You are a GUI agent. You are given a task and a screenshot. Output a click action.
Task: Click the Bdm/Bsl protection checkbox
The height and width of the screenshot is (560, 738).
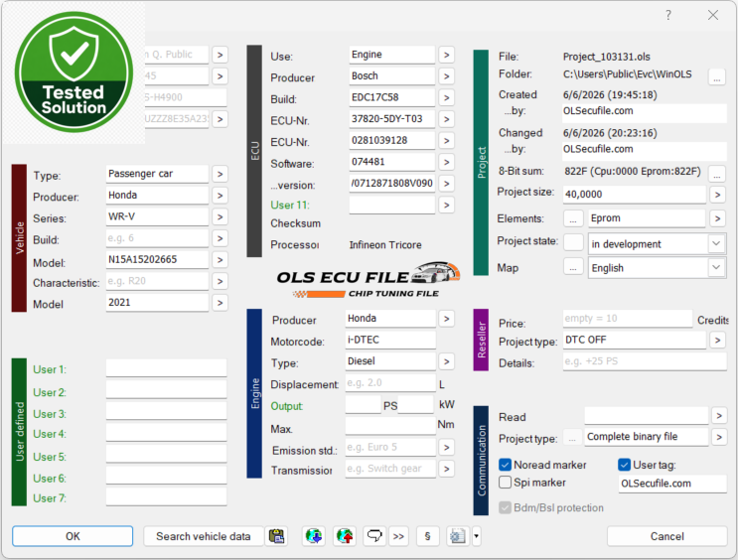(x=505, y=507)
